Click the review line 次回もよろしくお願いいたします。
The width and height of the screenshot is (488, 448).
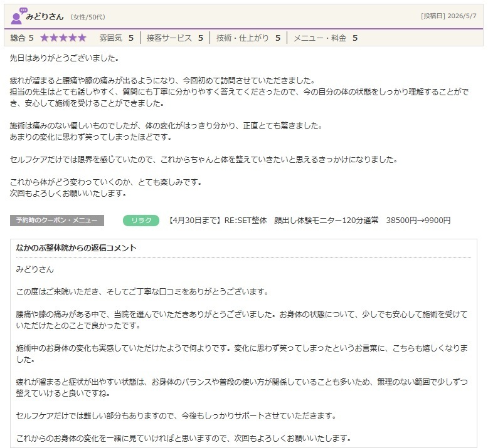point(68,193)
